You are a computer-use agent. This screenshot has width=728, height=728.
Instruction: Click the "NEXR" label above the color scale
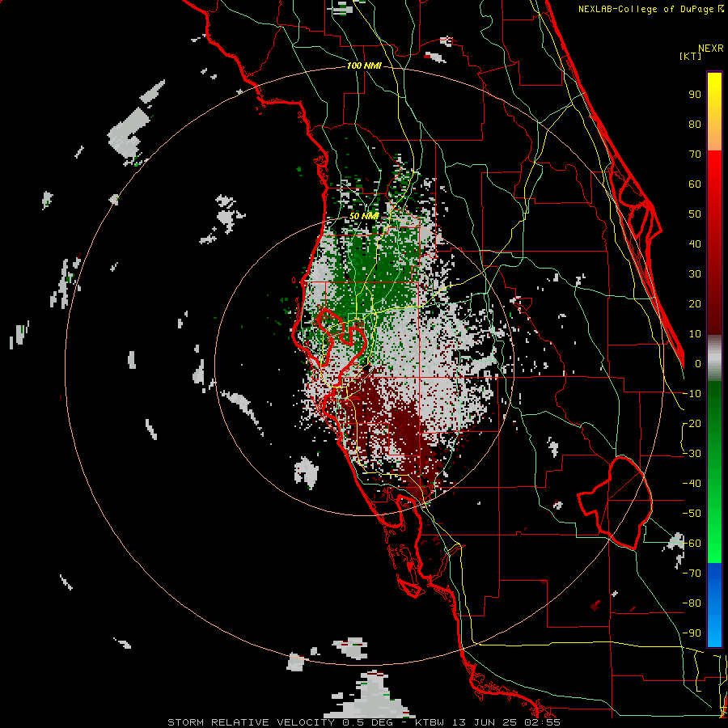coord(710,49)
